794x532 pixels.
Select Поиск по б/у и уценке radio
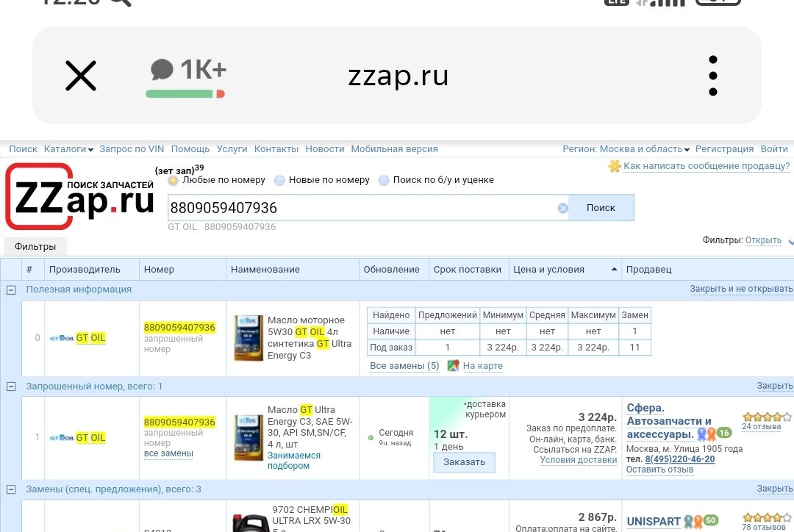(x=384, y=180)
